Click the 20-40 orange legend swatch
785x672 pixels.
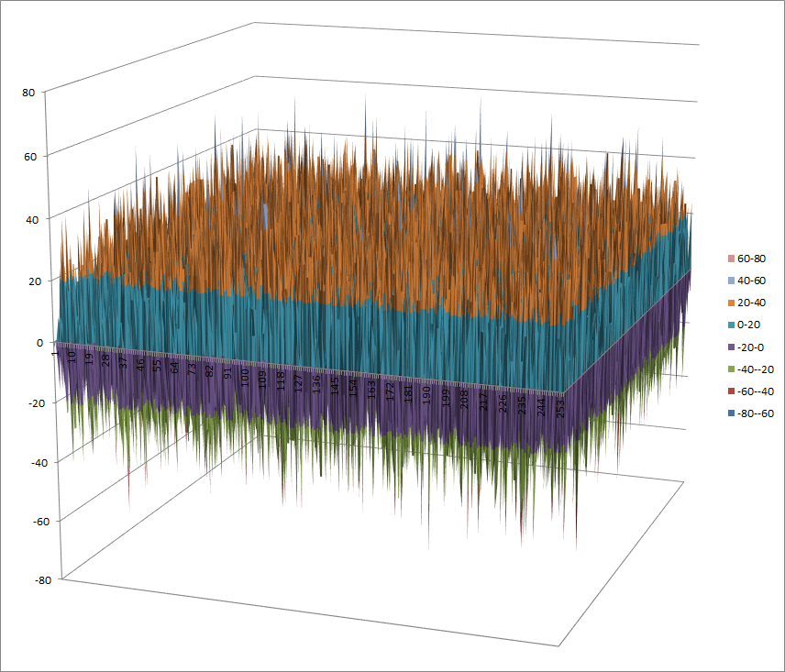pyautogui.click(x=731, y=303)
